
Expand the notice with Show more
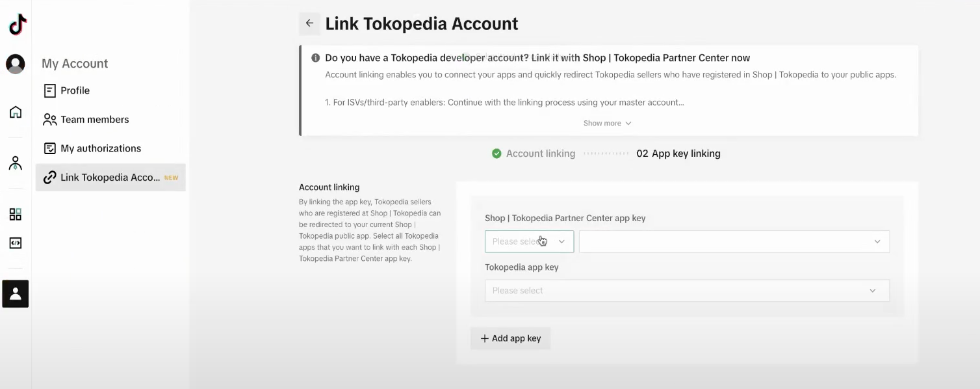[607, 123]
